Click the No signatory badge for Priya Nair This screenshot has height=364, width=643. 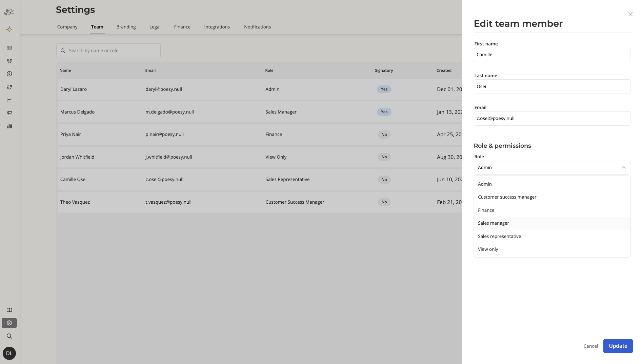point(384,135)
